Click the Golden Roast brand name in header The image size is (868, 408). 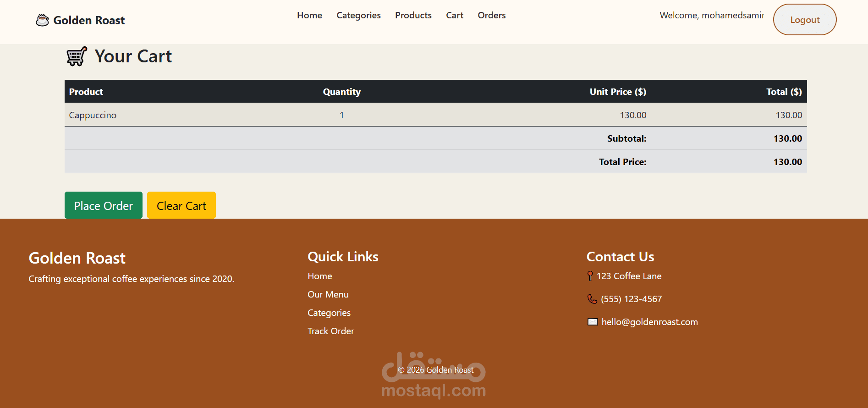click(x=89, y=20)
